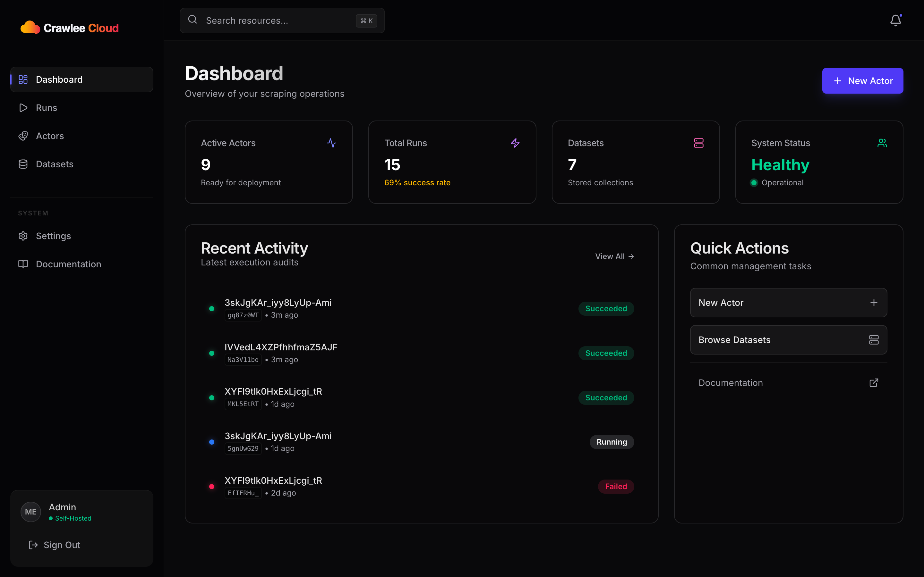Click the notification bell icon
The height and width of the screenshot is (577, 924).
point(895,20)
